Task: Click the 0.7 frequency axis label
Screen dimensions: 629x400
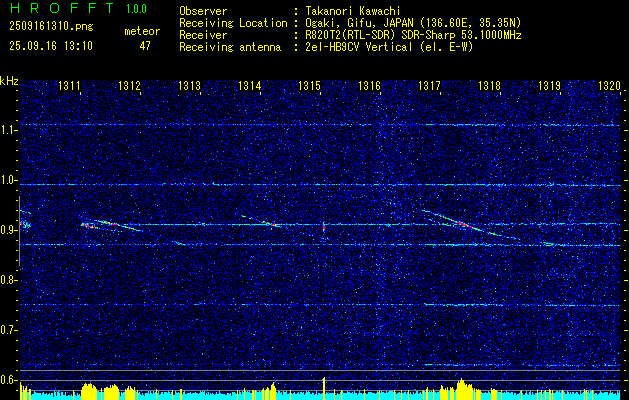Action: 8,330
